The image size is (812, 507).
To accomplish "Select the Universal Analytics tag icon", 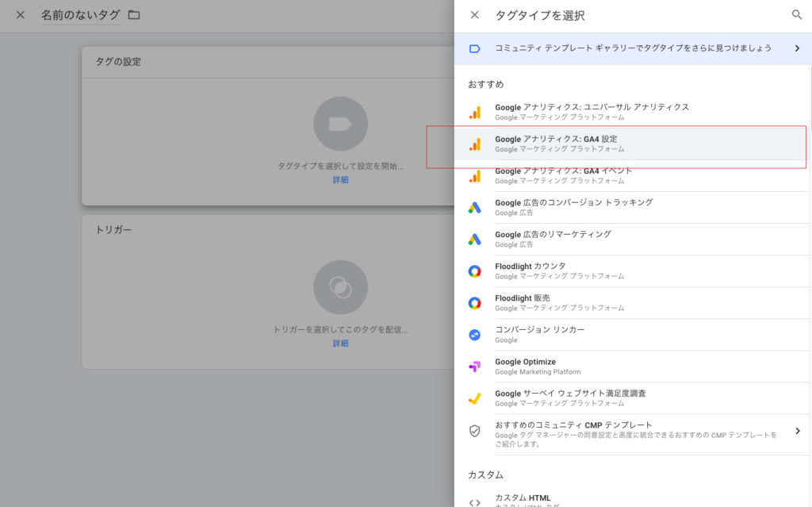I will [474, 112].
